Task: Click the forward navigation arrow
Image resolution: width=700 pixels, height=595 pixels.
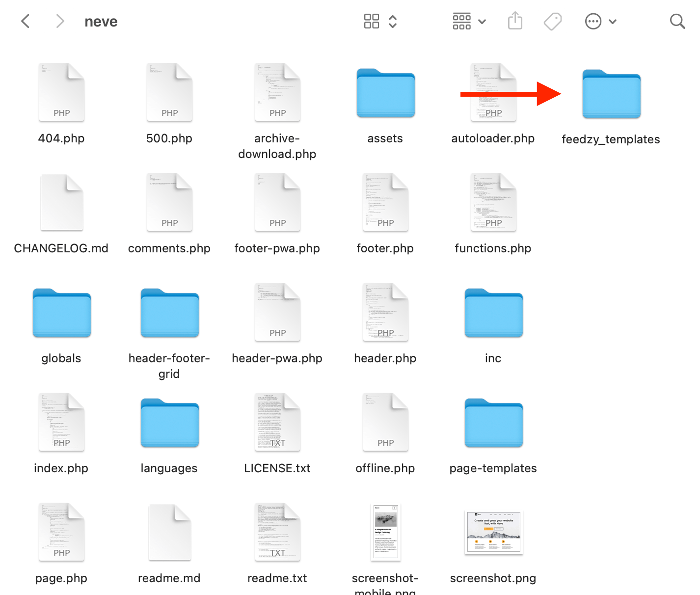Action: (x=60, y=21)
